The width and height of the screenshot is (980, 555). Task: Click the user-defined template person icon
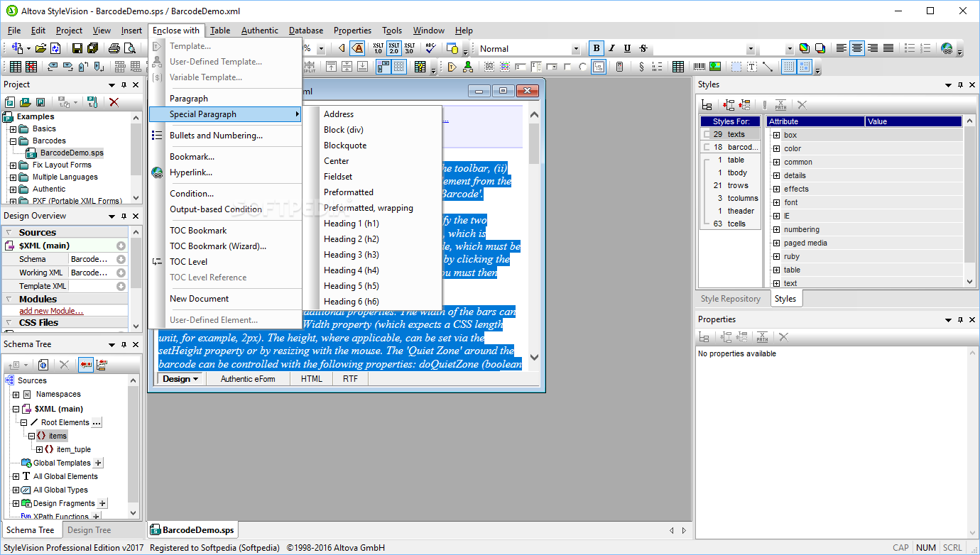[468, 67]
